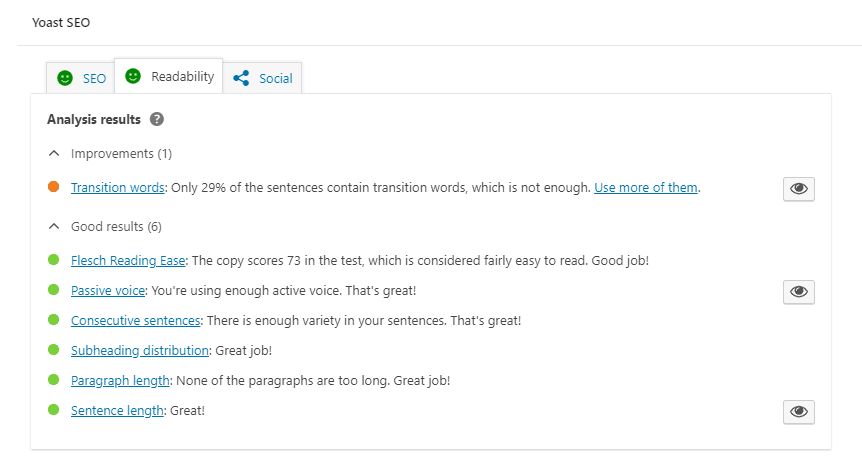
Task: Toggle eye highlight for Passive voice result
Action: click(798, 291)
